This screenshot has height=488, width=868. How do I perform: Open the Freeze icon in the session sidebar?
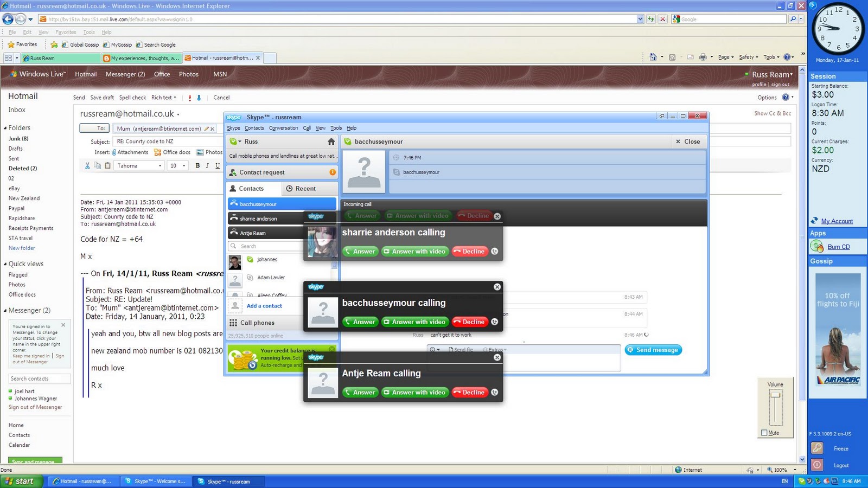tap(817, 448)
